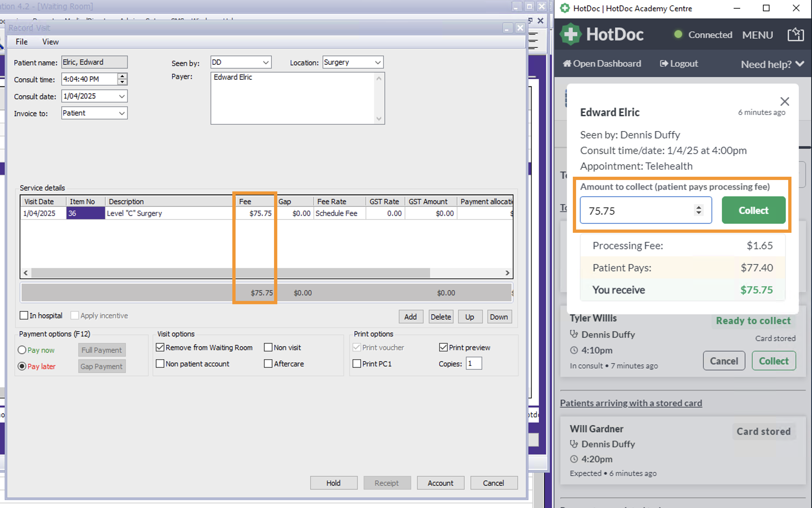The image size is (812, 508).
Task: Uncheck Remove from Waiting Room
Action: click(160, 347)
